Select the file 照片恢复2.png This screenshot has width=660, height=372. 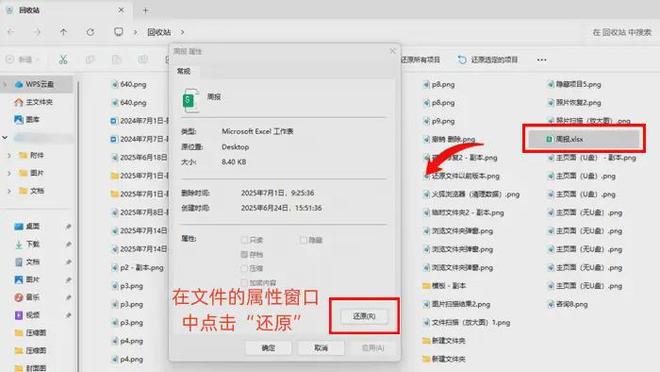[574, 102]
